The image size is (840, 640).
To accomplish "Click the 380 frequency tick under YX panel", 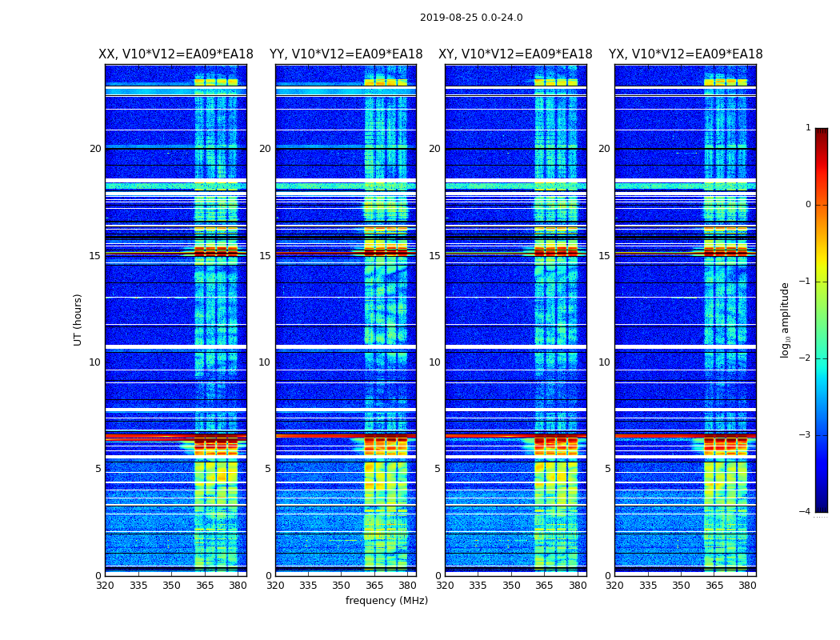I will tap(747, 586).
